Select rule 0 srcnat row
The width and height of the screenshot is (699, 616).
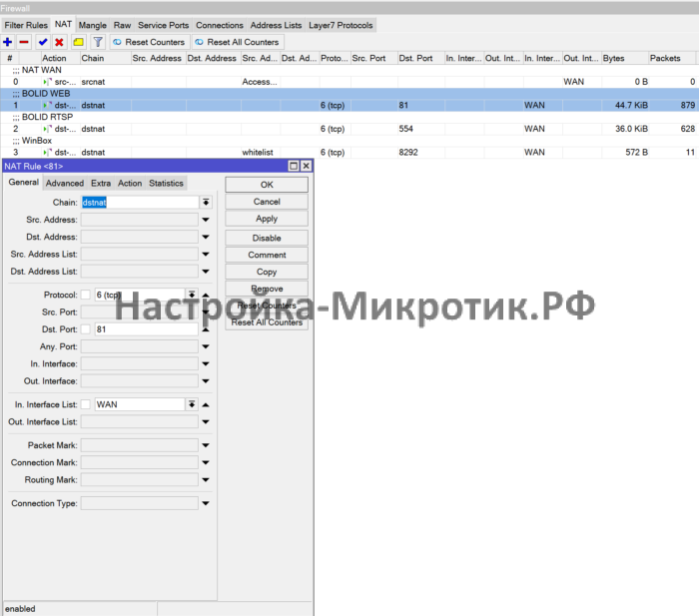pyautogui.click(x=349, y=82)
